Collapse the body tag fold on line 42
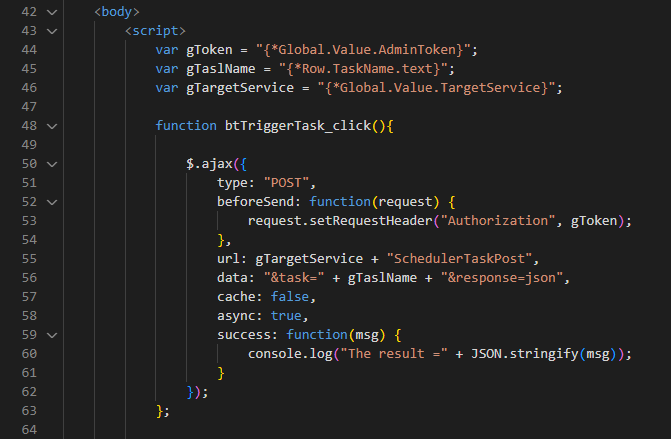Viewport: 671px width, 439px height. tap(52, 12)
